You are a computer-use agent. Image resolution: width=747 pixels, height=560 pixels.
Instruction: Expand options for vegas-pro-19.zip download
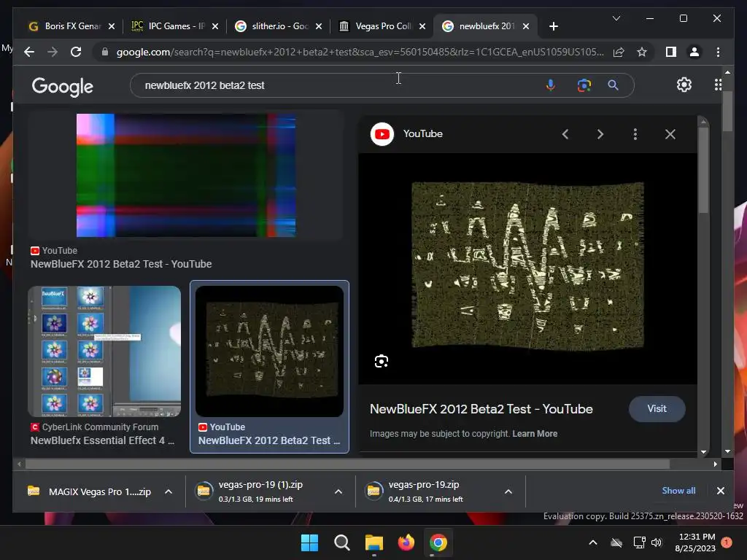[508, 492]
